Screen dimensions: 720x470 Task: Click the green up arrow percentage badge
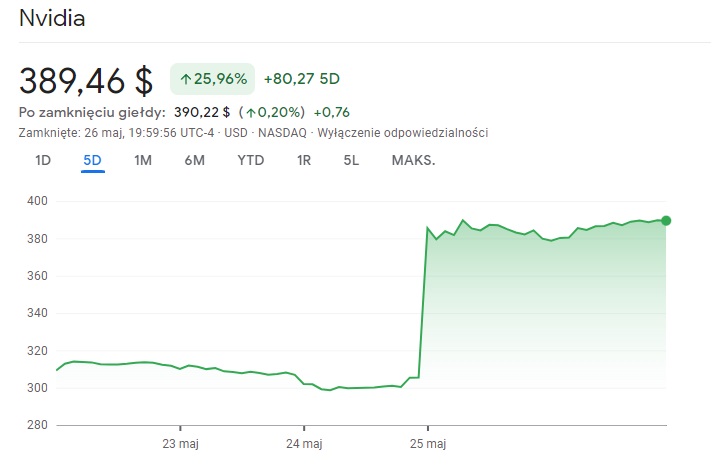(213, 78)
